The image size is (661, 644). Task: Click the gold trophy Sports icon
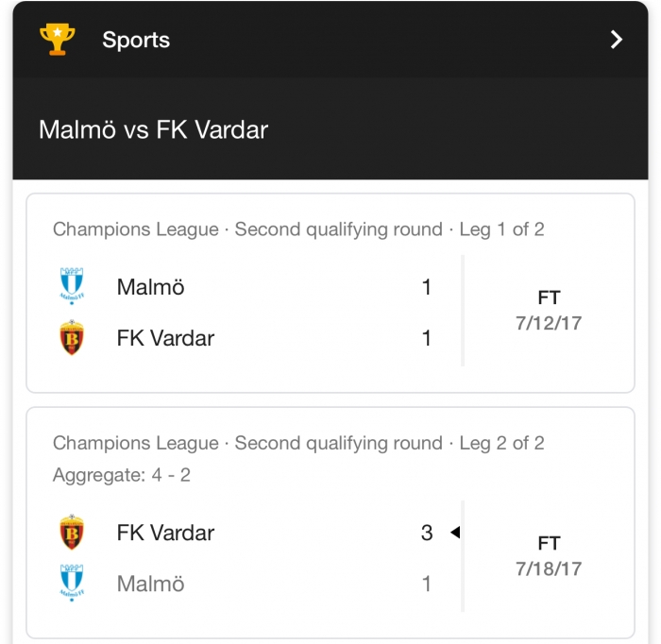tap(58, 40)
